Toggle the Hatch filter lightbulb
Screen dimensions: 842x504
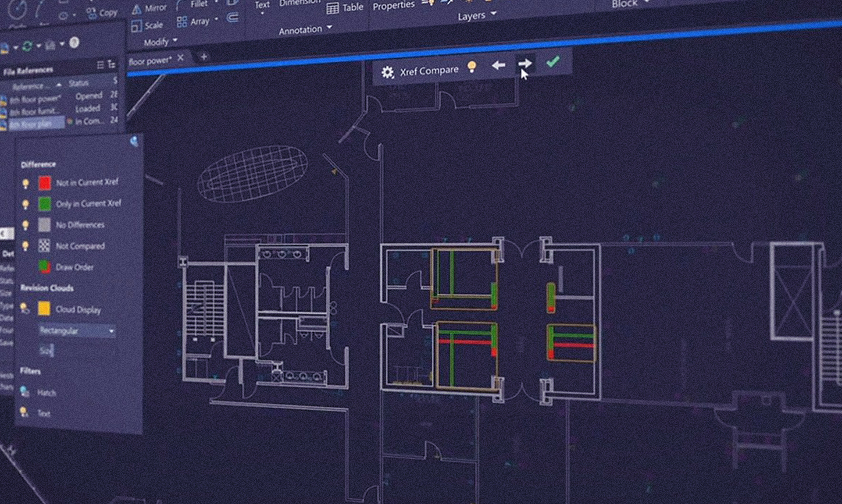tap(24, 390)
